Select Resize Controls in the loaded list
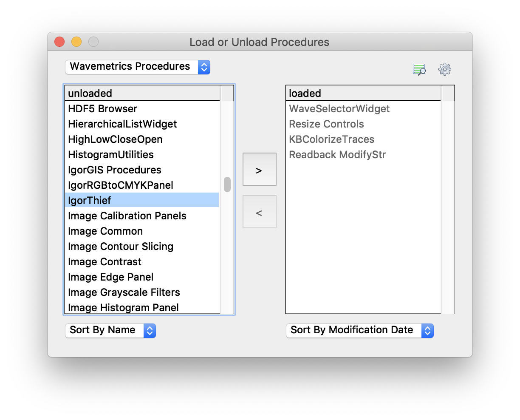Screen dimensions: 520x420 pyautogui.click(x=326, y=124)
